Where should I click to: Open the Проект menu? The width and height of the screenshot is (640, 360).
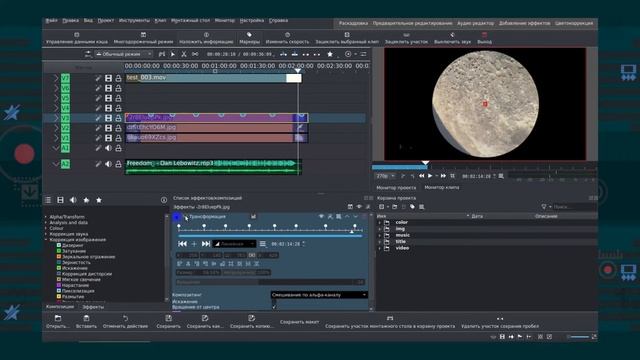106,20
